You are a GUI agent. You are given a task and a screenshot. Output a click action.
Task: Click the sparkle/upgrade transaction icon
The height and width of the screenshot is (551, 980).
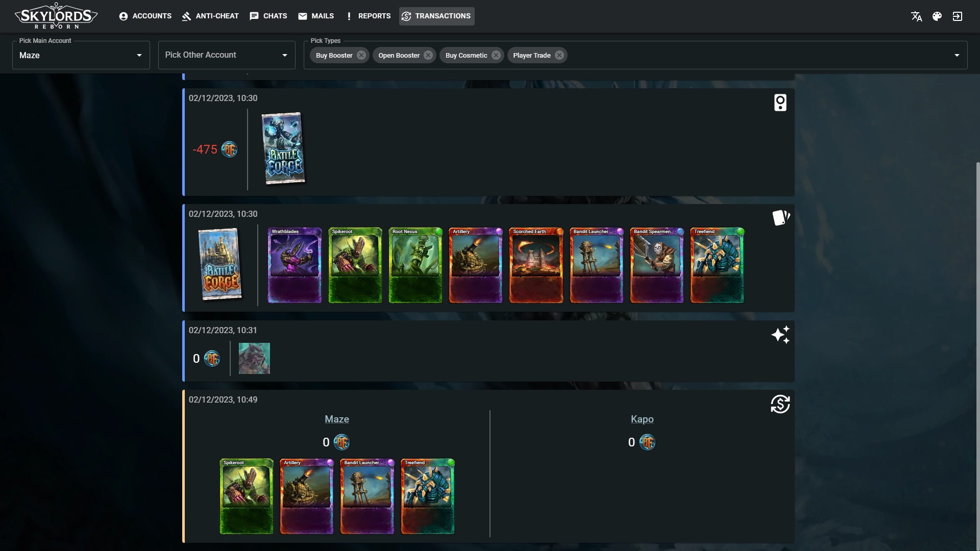780,334
